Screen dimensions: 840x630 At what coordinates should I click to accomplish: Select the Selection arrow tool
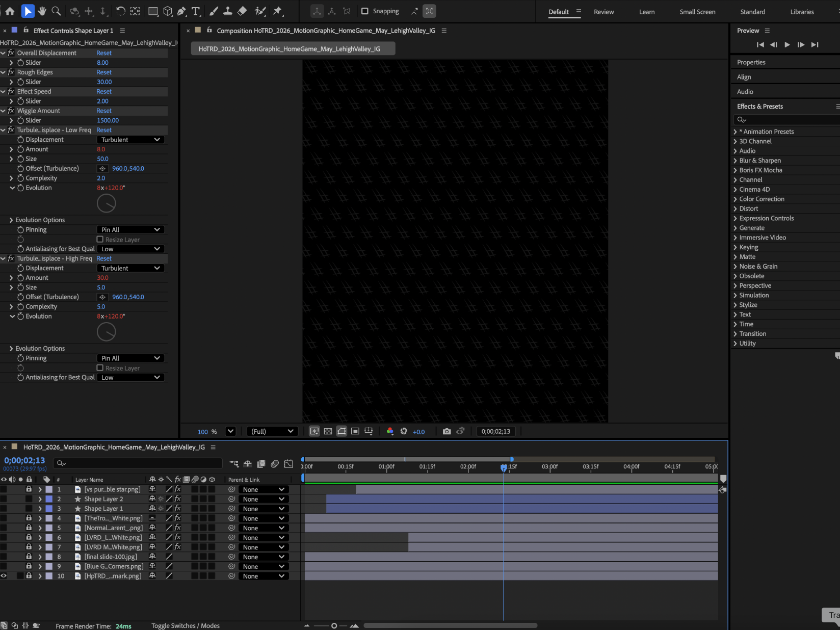28,11
